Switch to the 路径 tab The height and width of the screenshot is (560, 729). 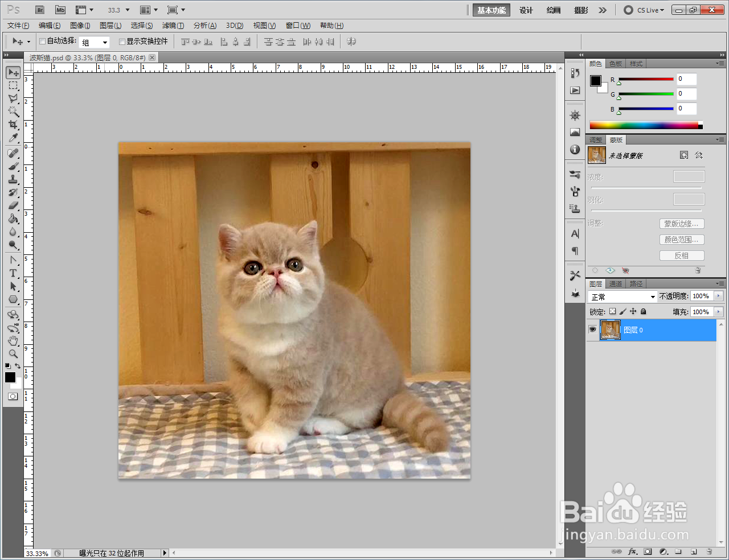coord(636,284)
